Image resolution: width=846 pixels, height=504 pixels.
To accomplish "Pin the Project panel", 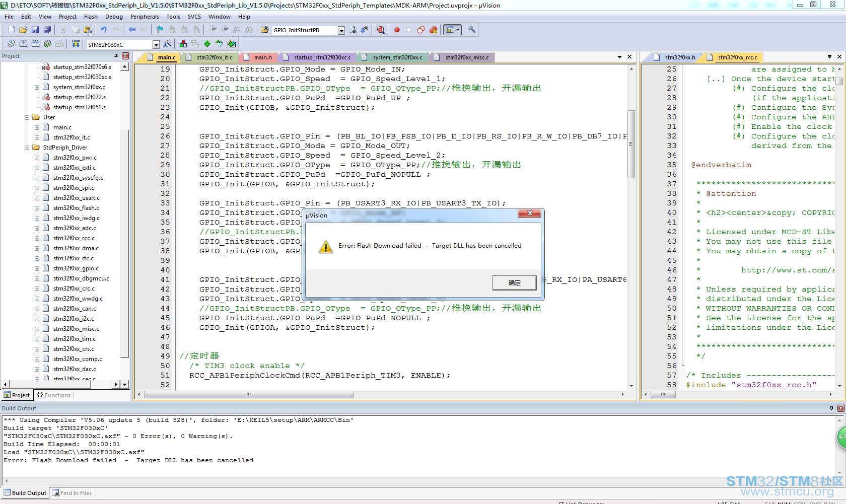I will point(116,56).
